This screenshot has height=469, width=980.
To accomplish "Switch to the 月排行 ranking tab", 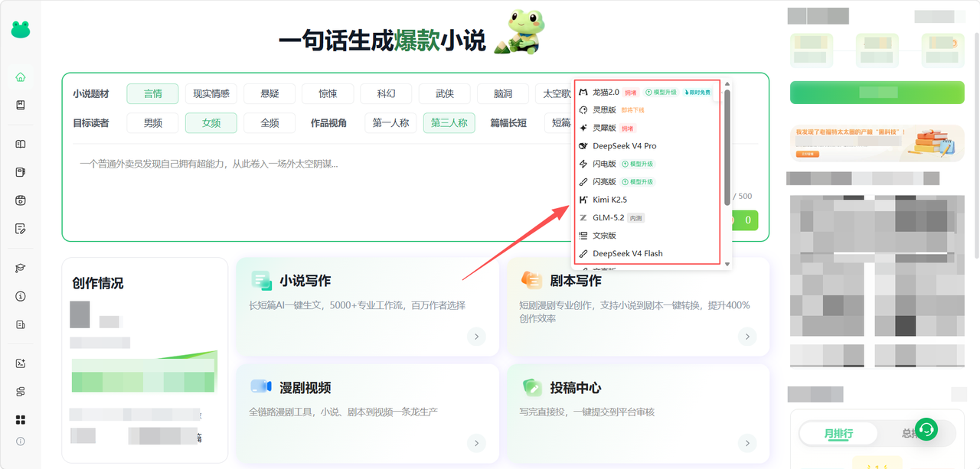I will 838,434.
